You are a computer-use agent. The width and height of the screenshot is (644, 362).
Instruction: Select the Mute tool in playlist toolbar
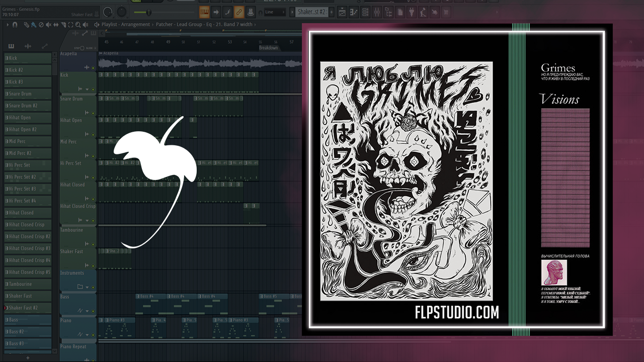(x=48, y=24)
